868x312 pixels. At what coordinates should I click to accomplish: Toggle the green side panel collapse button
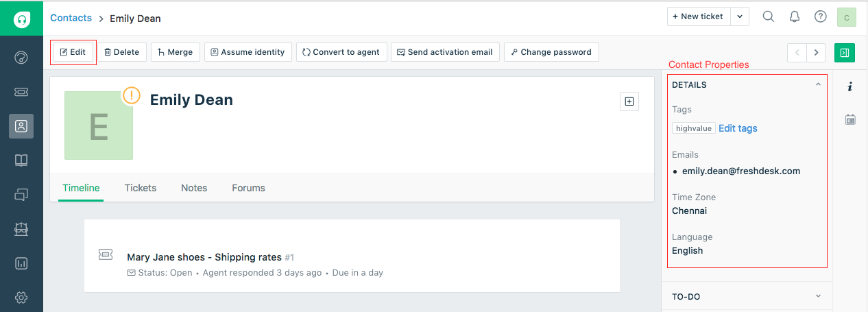[845, 52]
